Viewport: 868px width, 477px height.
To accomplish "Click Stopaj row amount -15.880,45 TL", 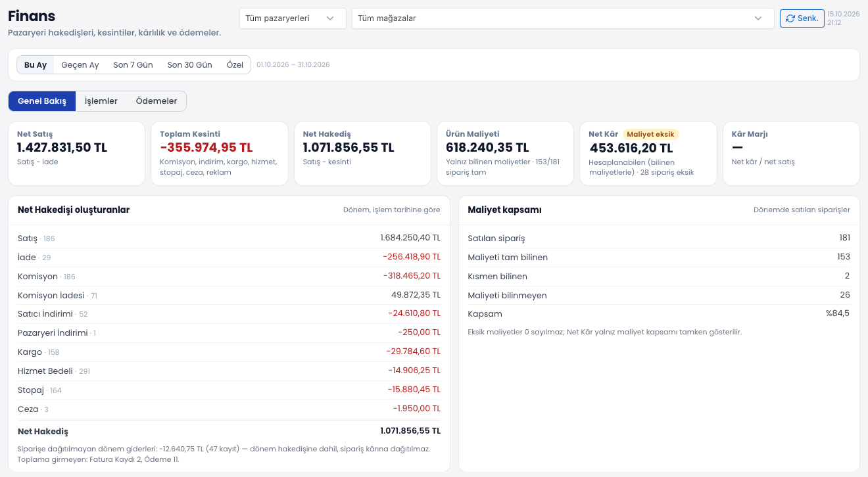I will [414, 390].
